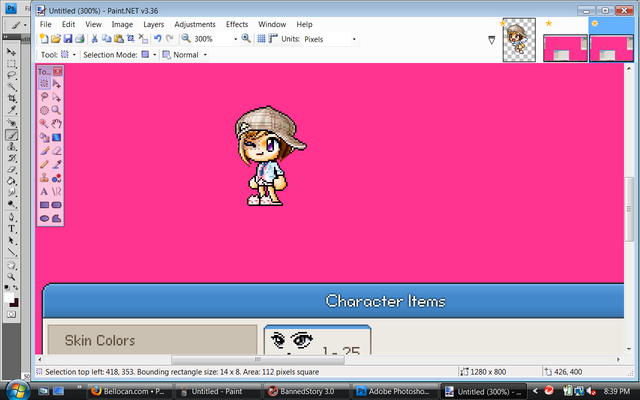
Task: Select the Ellipse Select tool
Action: click(44, 111)
